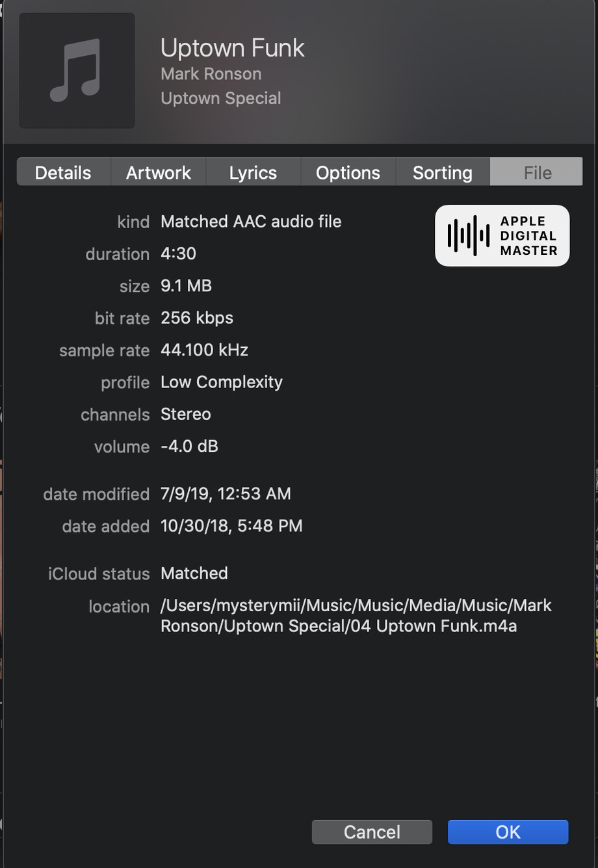The width and height of the screenshot is (598, 868).
Task: Open the Options tab
Action: (348, 172)
